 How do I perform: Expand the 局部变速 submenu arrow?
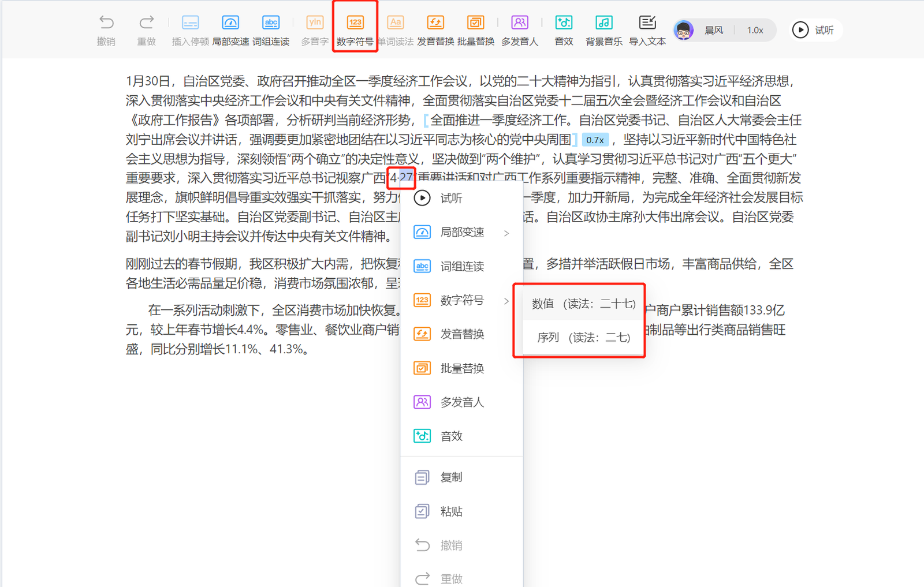506,233
